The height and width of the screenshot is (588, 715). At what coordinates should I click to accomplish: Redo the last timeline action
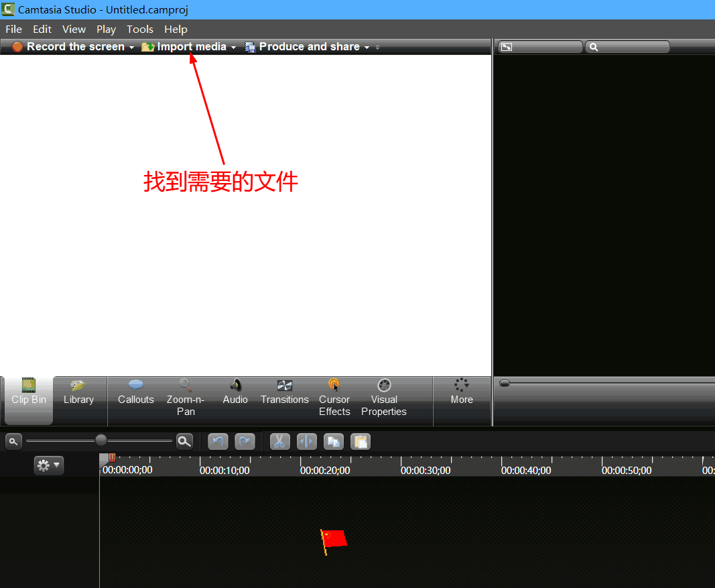pos(245,442)
